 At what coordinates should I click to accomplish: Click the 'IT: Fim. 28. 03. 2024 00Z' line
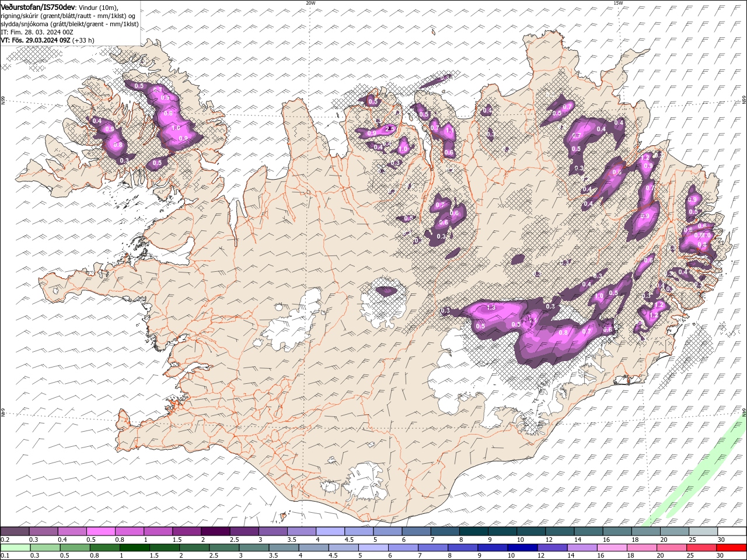point(36,32)
